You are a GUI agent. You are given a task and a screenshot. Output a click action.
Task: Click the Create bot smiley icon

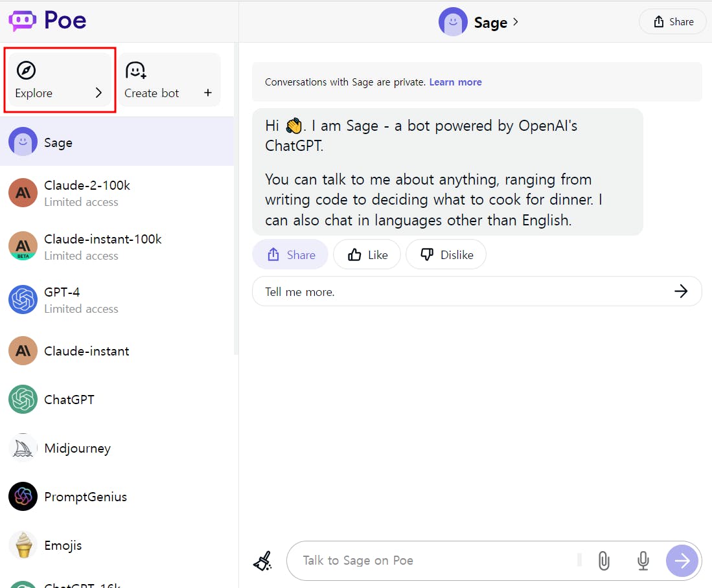coord(136,71)
